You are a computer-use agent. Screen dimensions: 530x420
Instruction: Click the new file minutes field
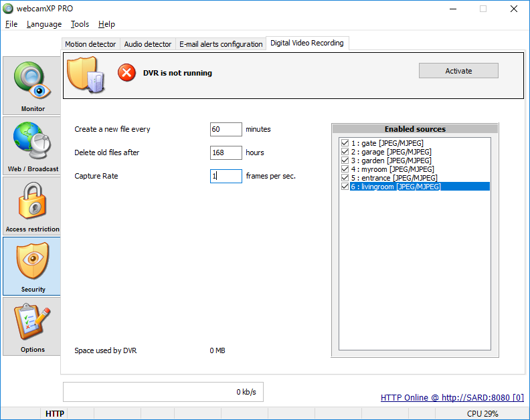pyautogui.click(x=226, y=130)
